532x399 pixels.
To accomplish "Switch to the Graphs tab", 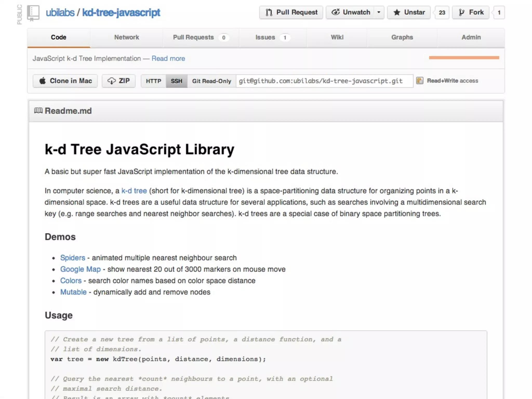I will tap(402, 37).
